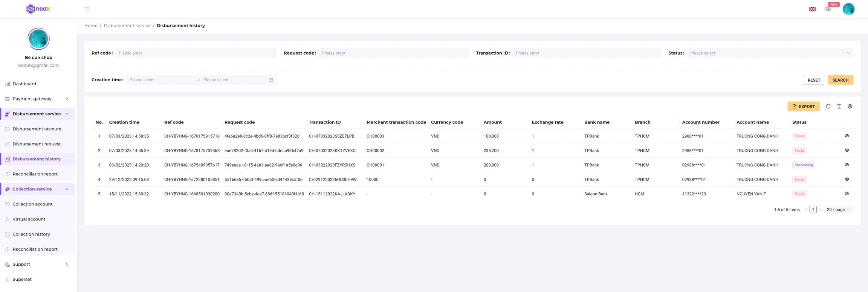Click the SEARCH button

pos(840,80)
